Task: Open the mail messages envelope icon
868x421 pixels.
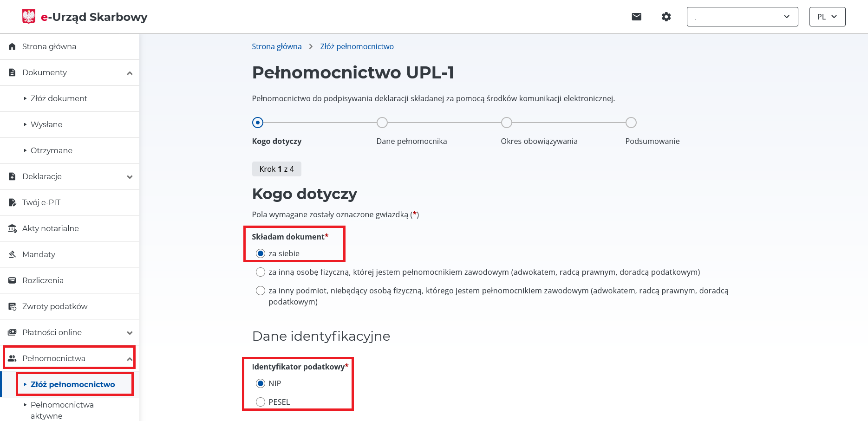Action: [636, 17]
